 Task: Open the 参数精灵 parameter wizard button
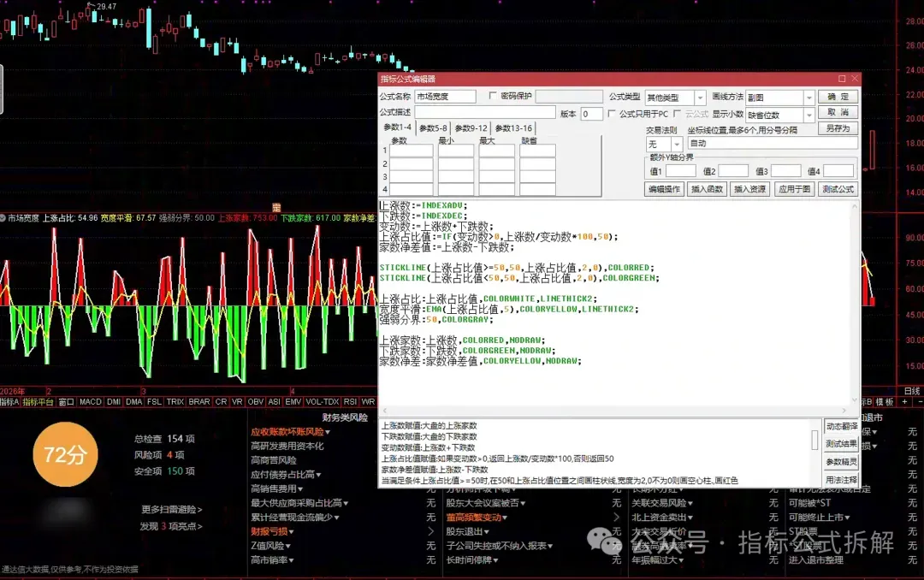(x=841, y=462)
